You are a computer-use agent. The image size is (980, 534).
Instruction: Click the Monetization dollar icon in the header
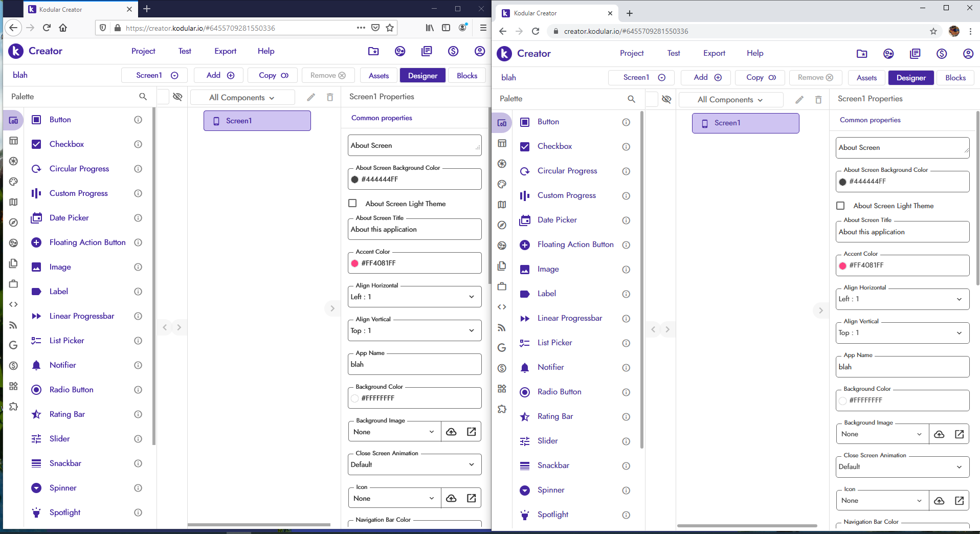453,51
